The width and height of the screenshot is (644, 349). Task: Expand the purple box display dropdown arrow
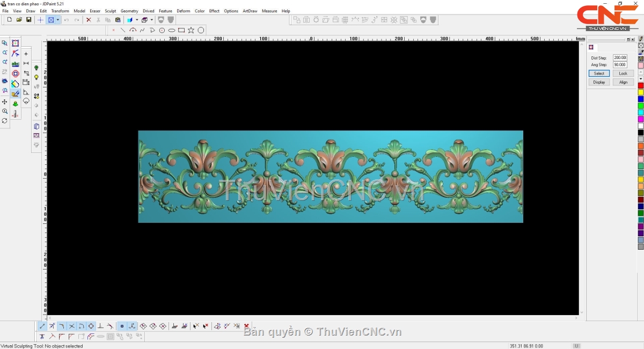(x=151, y=20)
